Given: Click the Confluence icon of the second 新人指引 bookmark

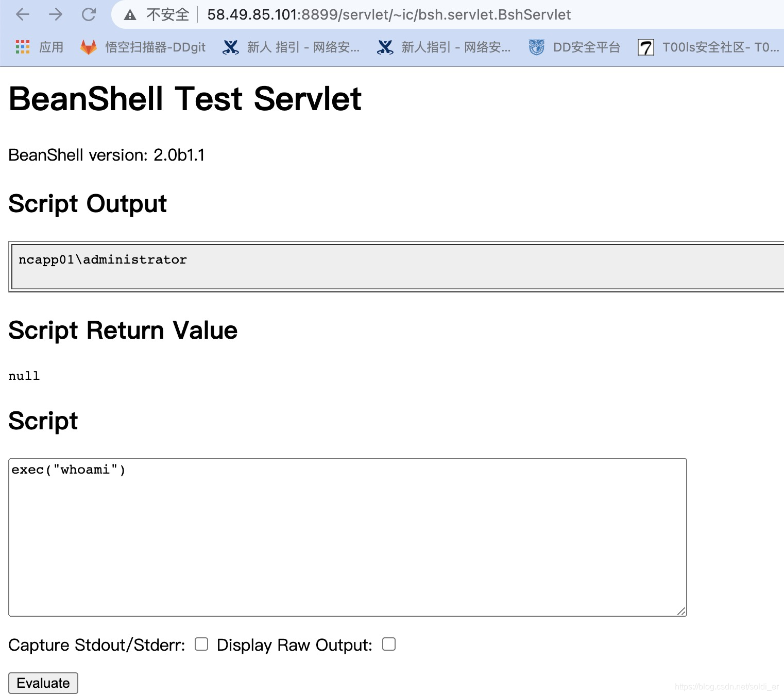Looking at the screenshot, I should pyautogui.click(x=385, y=47).
